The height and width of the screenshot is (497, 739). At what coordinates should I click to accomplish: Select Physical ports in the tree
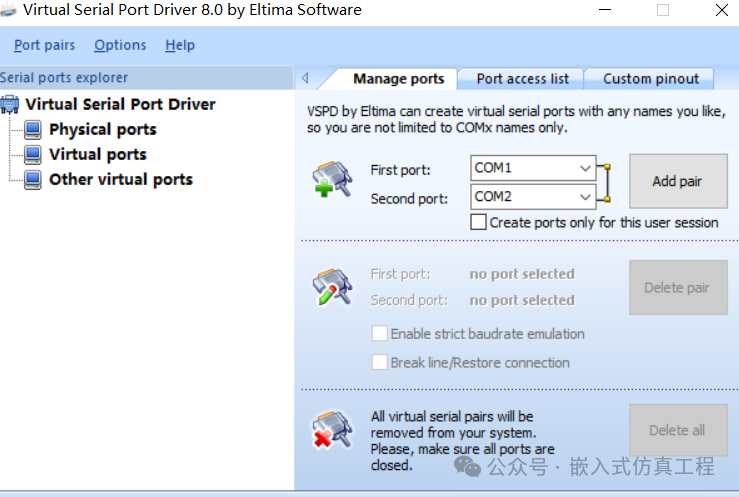[x=103, y=130]
